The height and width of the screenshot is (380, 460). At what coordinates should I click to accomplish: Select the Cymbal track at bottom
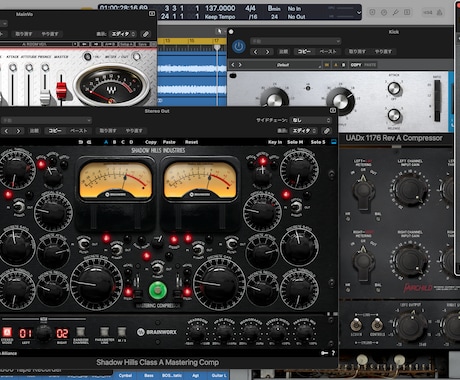[125, 376]
